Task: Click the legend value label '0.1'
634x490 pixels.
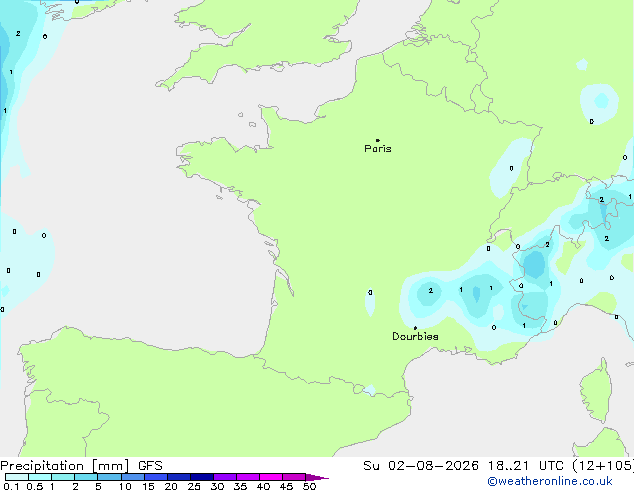Action: tap(11, 486)
